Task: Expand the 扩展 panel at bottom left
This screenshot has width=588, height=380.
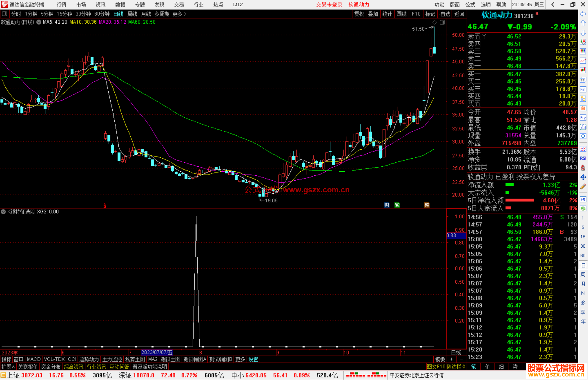Action: click(8, 367)
